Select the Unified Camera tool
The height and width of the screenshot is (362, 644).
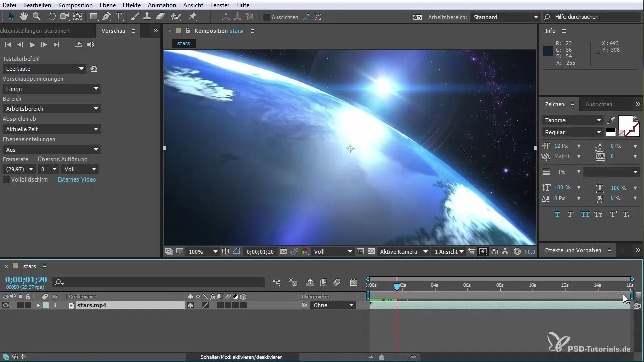pos(65,17)
